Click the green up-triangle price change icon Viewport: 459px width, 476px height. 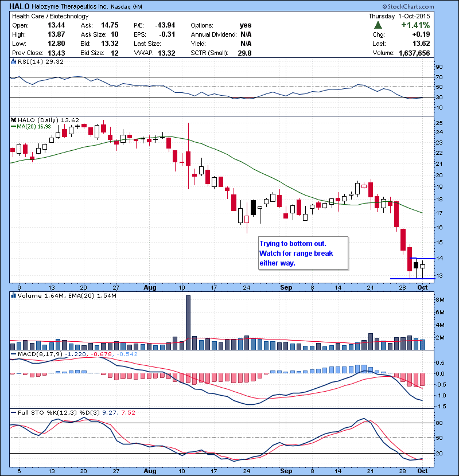378,25
